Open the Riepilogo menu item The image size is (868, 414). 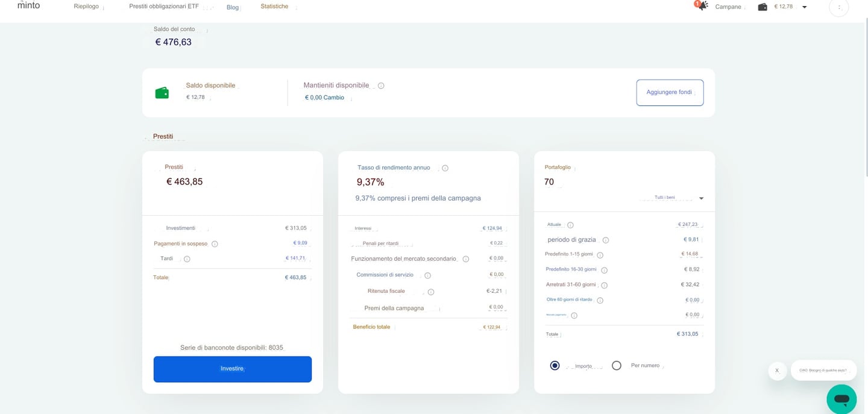(86, 7)
